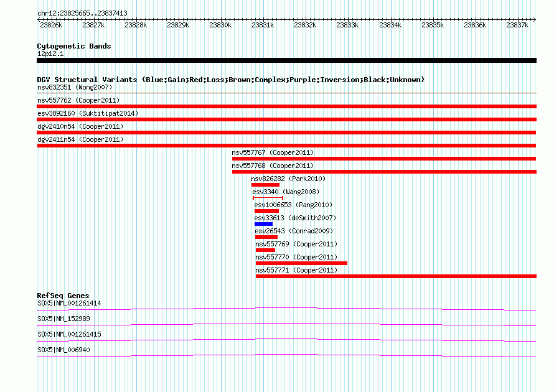554x392 pixels.
Task: Open the esv3892160 (Suktitipat2014) variant label
Action: pyautogui.click(x=88, y=113)
